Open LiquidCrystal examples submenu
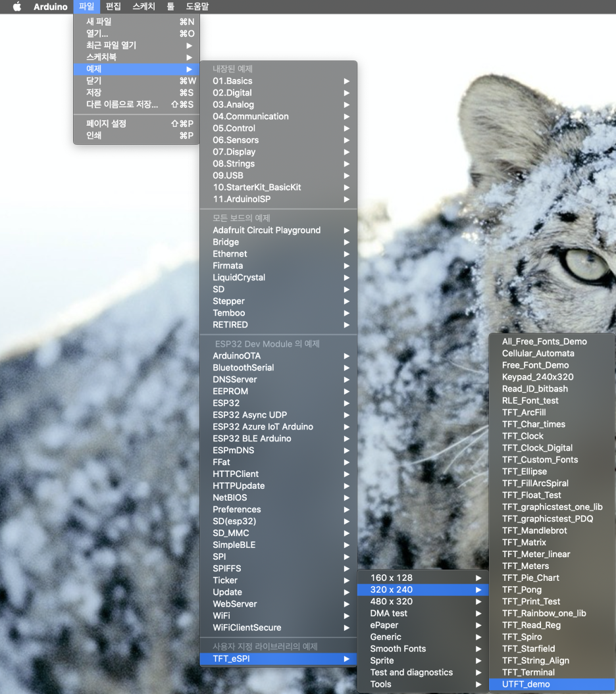This screenshot has width=616, height=694. click(278, 278)
